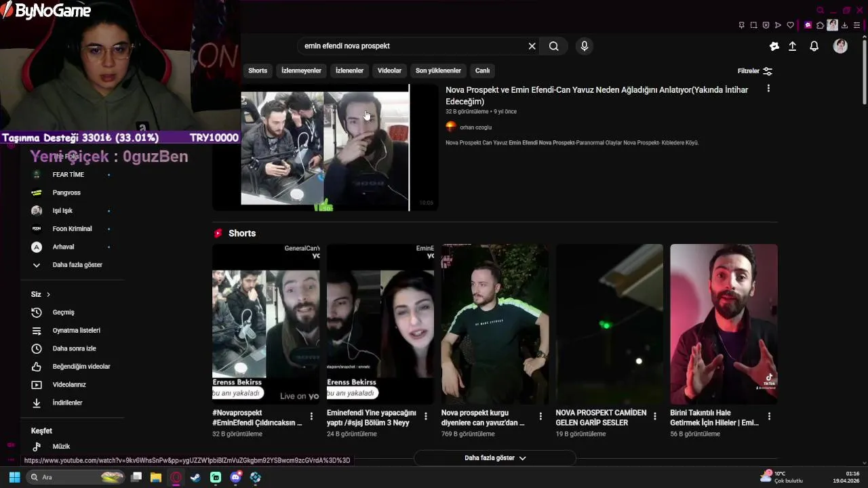Open the Arhaval subscription

coord(72,247)
